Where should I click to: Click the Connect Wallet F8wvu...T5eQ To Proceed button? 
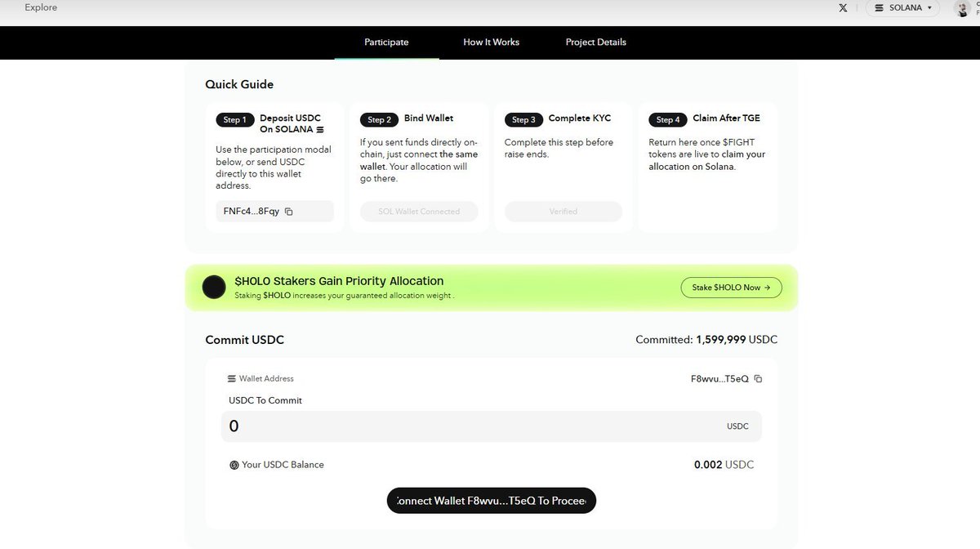pyautogui.click(x=492, y=501)
